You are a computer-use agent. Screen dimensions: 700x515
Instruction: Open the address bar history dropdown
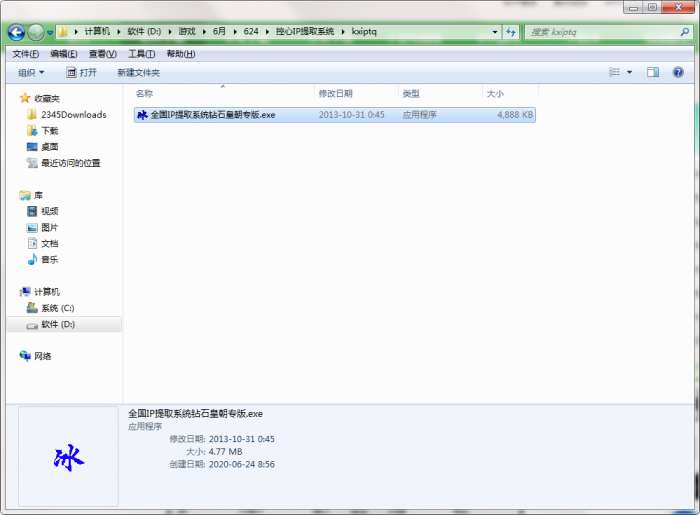495,32
